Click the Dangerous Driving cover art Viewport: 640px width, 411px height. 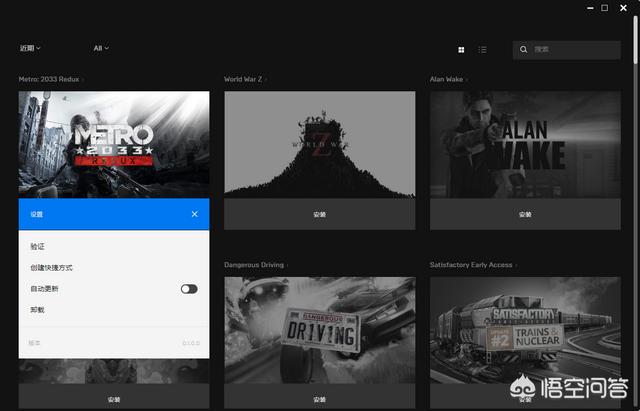[320, 330]
